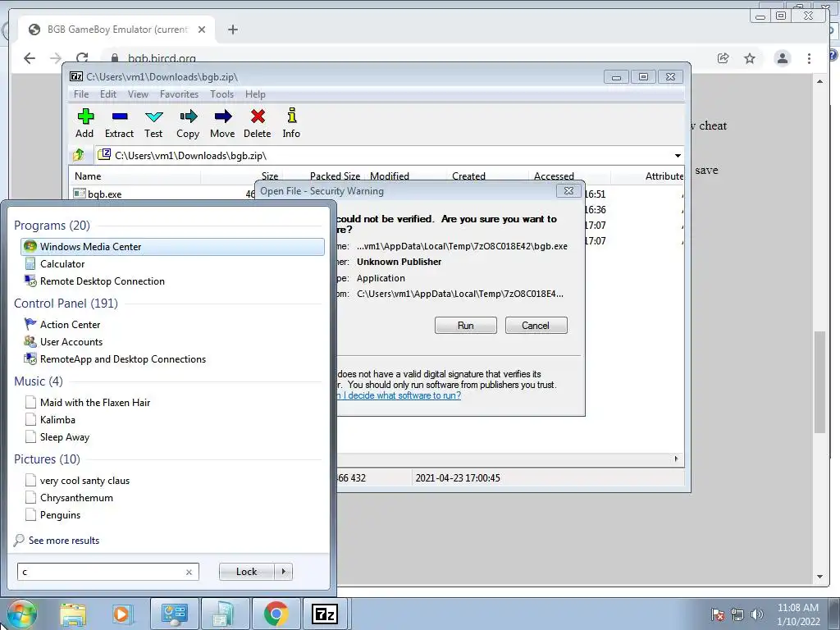Click Cancel in the security warning
The height and width of the screenshot is (630, 840).
[x=536, y=325]
